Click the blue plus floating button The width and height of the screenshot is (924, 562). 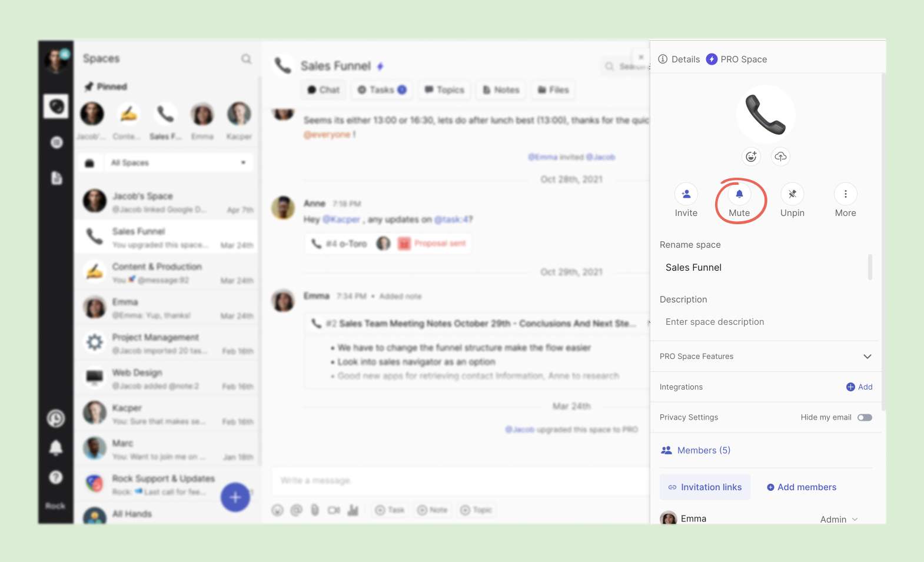tap(235, 497)
